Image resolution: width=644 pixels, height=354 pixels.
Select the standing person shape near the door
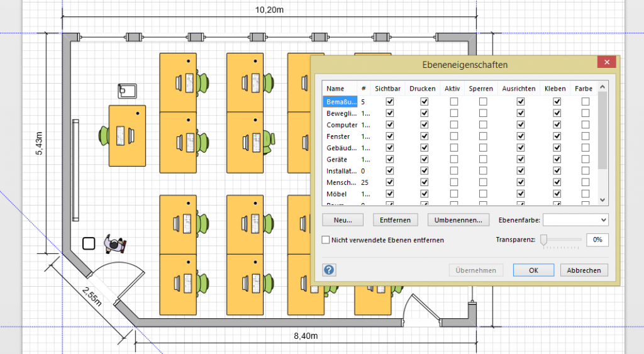[x=114, y=244]
